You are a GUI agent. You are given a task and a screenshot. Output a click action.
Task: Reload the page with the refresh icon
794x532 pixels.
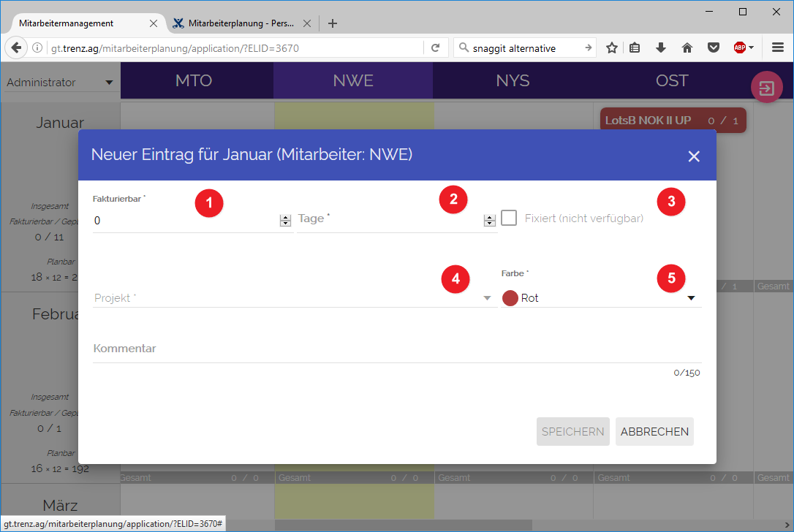point(436,48)
